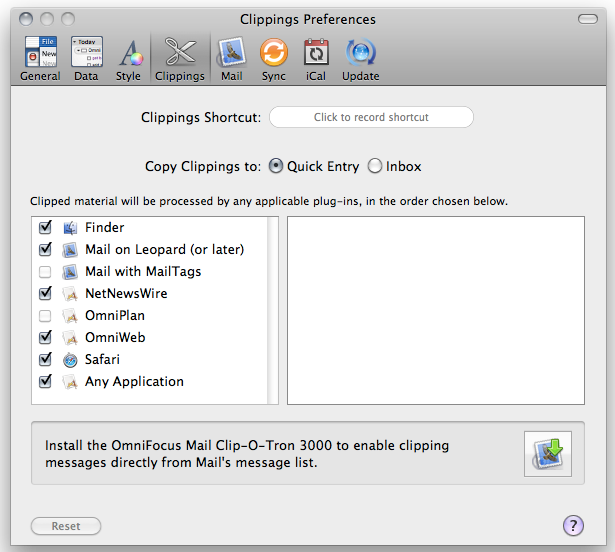The height and width of the screenshot is (552, 615).
Task: Open the Sync preferences pane
Action: (x=273, y=58)
